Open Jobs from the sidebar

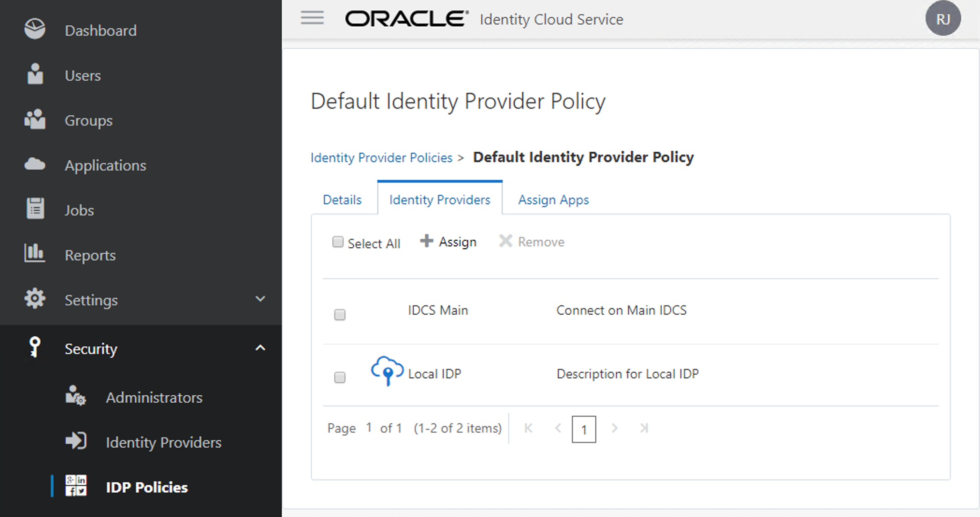tap(79, 210)
